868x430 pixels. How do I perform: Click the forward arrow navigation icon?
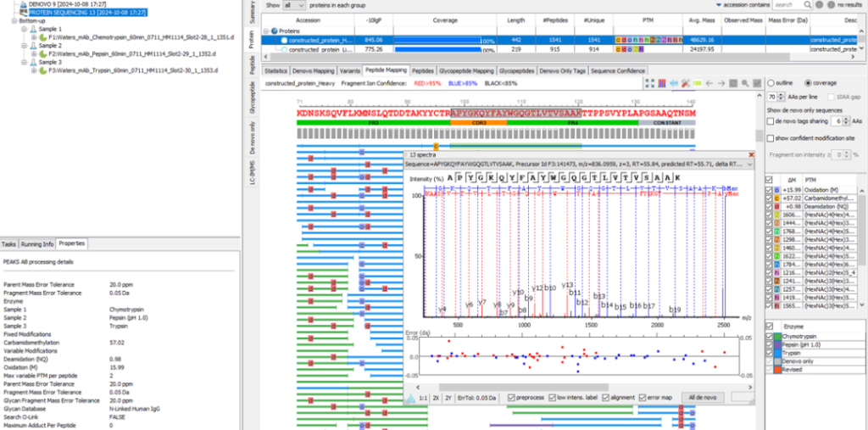pos(722,83)
